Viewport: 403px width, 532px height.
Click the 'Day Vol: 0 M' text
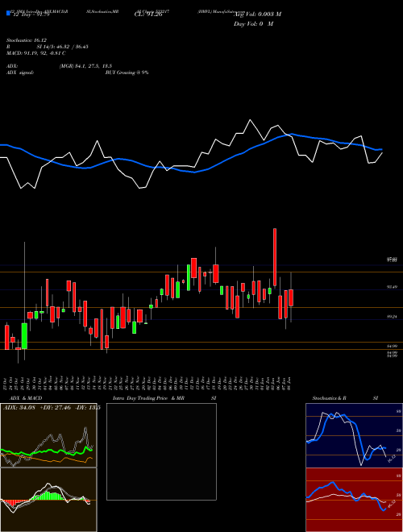253,24
